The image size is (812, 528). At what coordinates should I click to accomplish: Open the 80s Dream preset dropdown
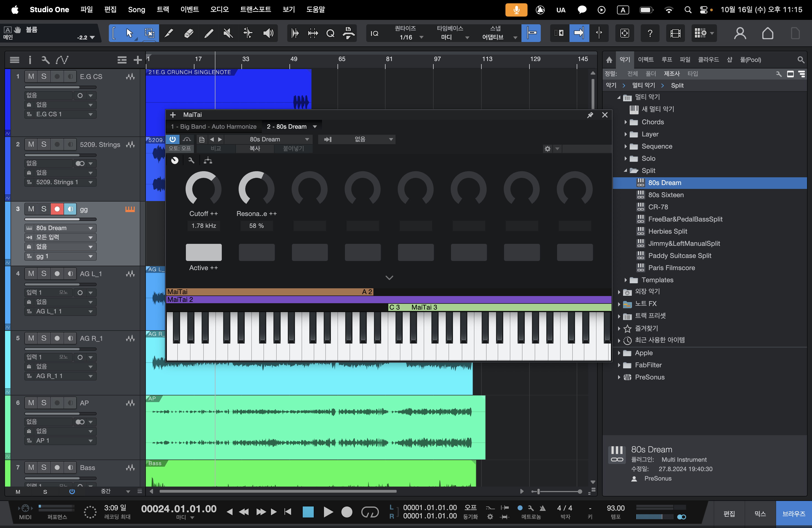pyautogui.click(x=269, y=139)
